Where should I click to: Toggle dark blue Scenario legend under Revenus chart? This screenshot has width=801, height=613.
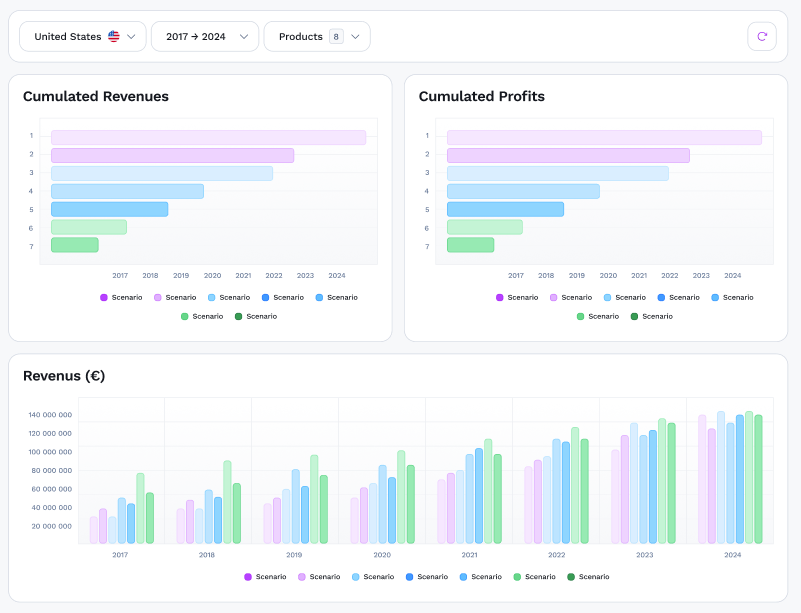(427, 577)
